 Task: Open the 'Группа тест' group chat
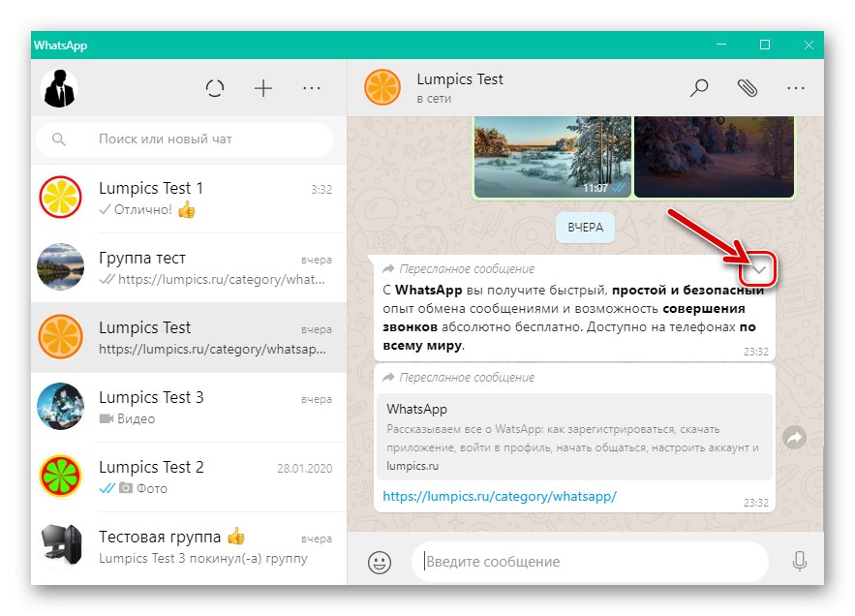pos(189,268)
